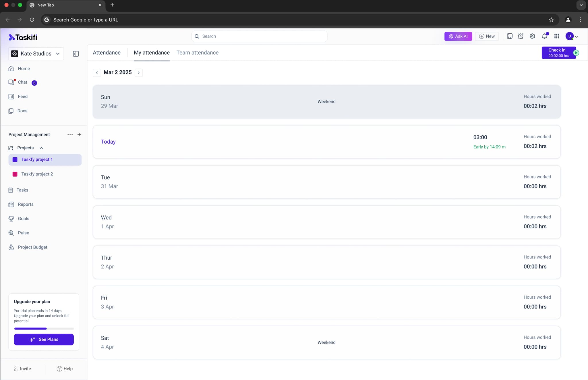588x380 pixels.
Task: Select the purple Taskfy project 1 swatch
Action: (x=15, y=160)
